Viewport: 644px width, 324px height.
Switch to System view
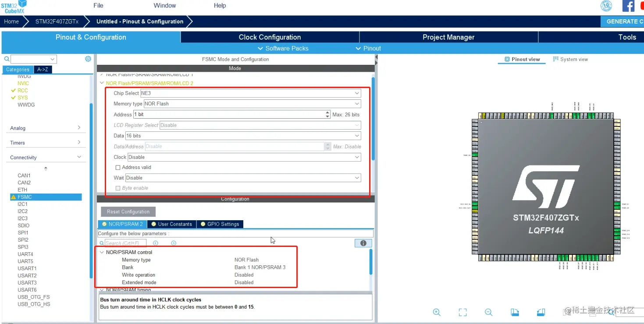point(570,59)
